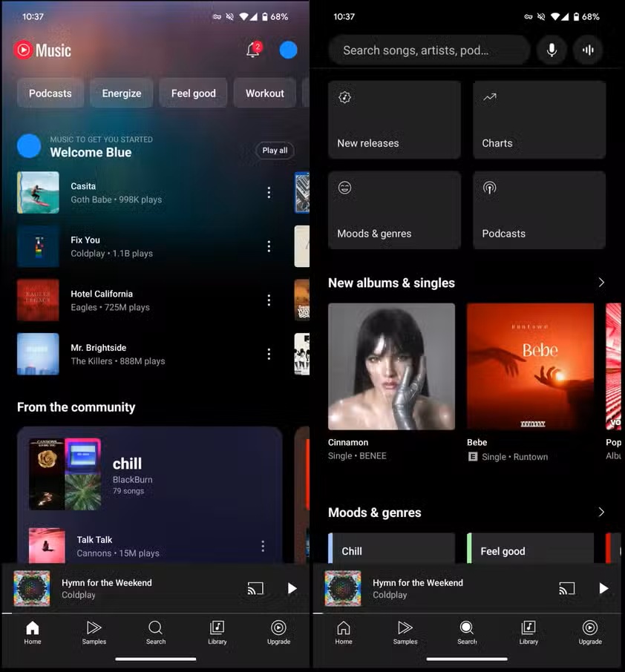This screenshot has width=625, height=672.
Task: Open the Charts tile
Action: coord(539,120)
